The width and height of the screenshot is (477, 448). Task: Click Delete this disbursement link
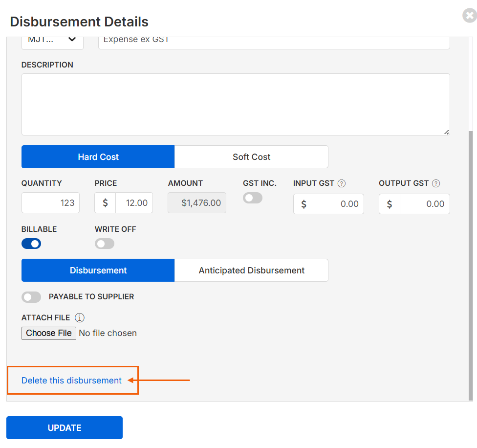tap(71, 381)
